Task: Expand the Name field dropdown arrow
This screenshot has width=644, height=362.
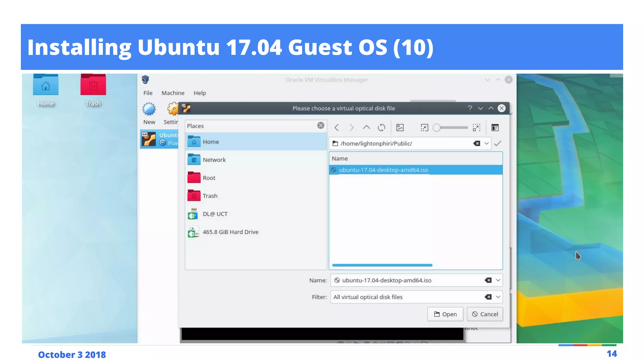Action: coord(498,280)
